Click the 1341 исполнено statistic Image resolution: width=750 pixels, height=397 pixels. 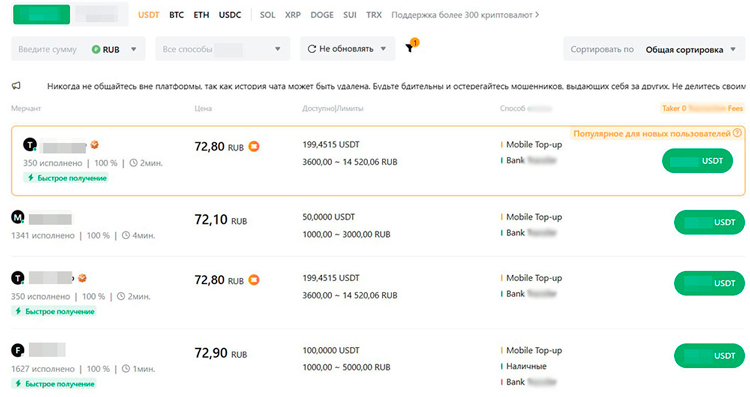pos(43,235)
